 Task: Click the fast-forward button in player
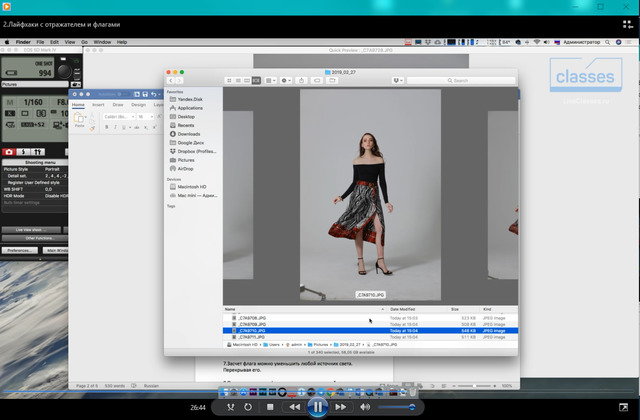(342, 408)
